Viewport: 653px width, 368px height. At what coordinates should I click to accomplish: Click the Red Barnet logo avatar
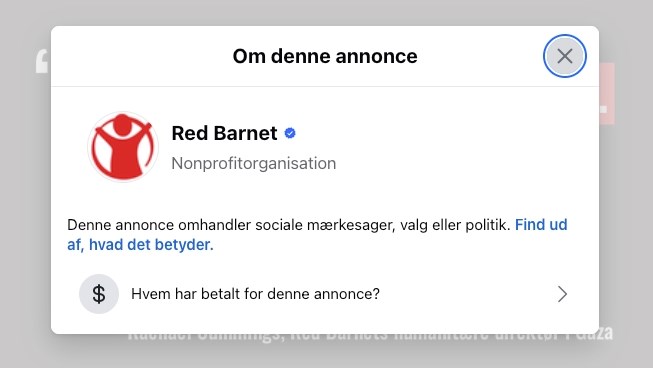123,147
